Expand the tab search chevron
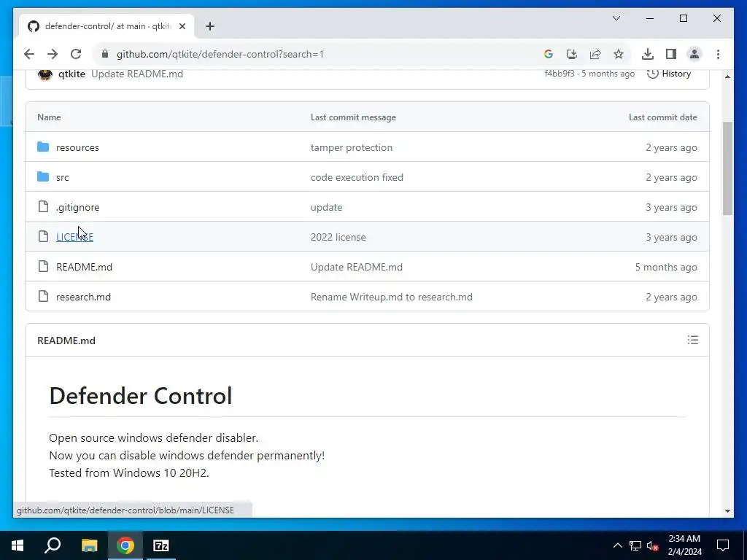This screenshot has width=747, height=560. pos(616,18)
